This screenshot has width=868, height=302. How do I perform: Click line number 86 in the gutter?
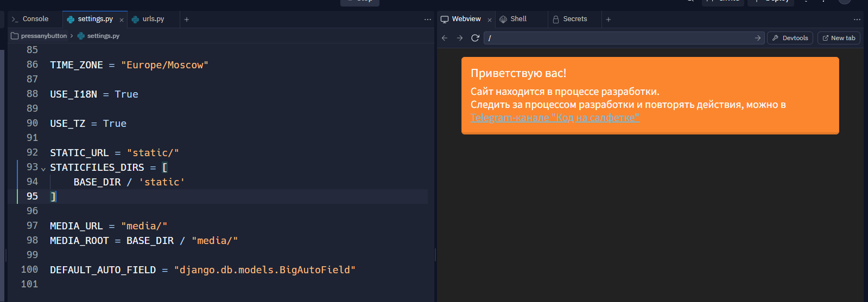33,65
